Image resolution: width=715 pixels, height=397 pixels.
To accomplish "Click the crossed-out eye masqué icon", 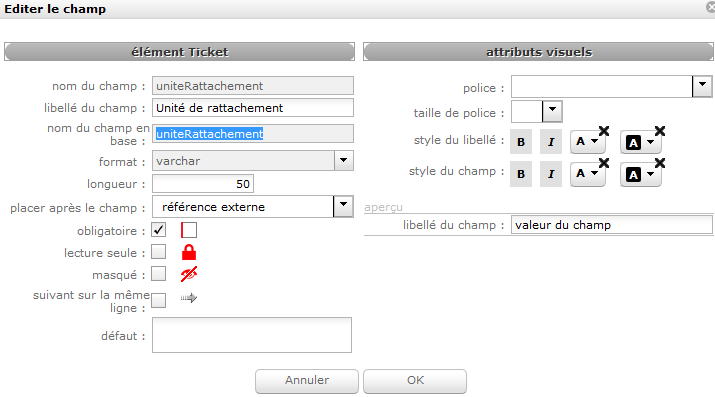I will click(x=189, y=274).
